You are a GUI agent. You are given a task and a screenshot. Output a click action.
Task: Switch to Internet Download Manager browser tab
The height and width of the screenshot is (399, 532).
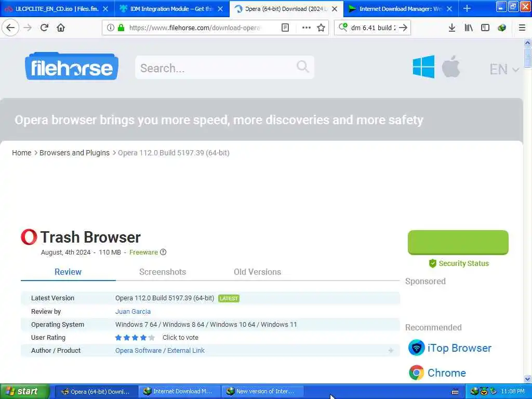401,9
